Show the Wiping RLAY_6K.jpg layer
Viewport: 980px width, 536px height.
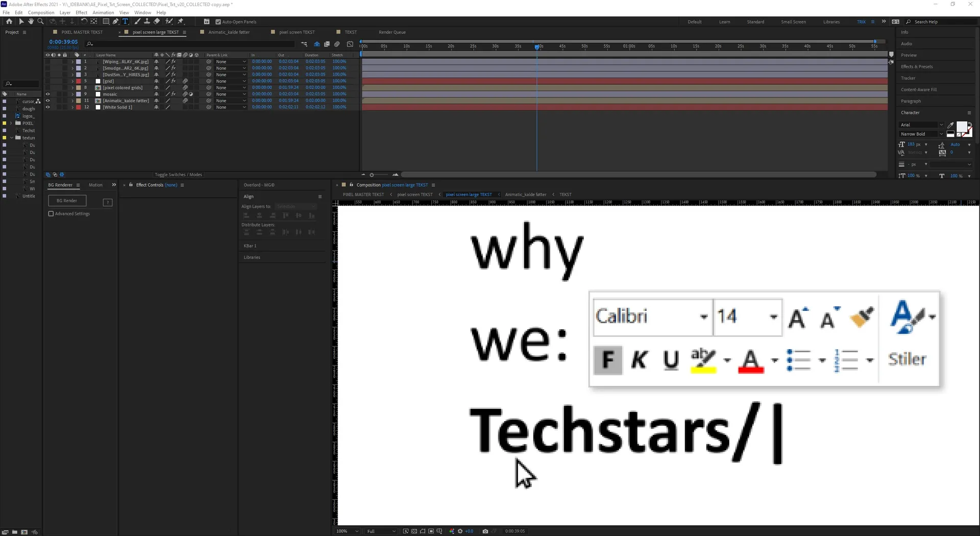tap(47, 61)
